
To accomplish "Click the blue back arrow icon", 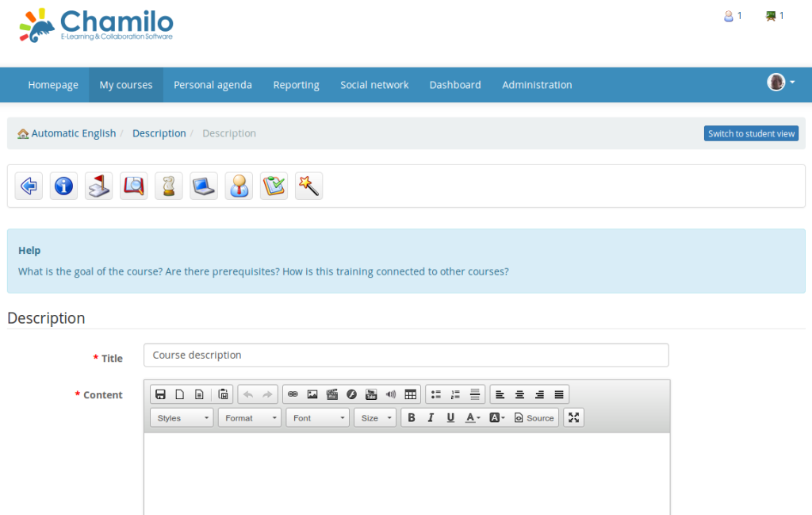I will click(x=29, y=186).
